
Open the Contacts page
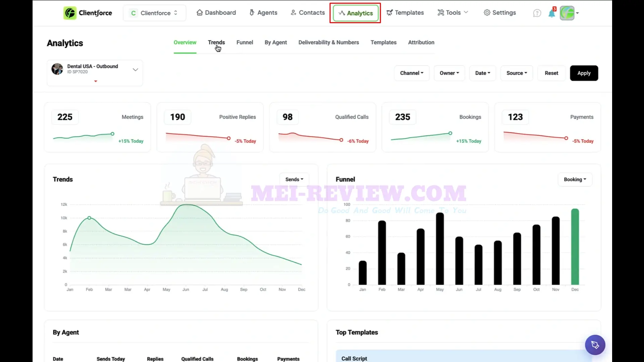click(x=308, y=13)
